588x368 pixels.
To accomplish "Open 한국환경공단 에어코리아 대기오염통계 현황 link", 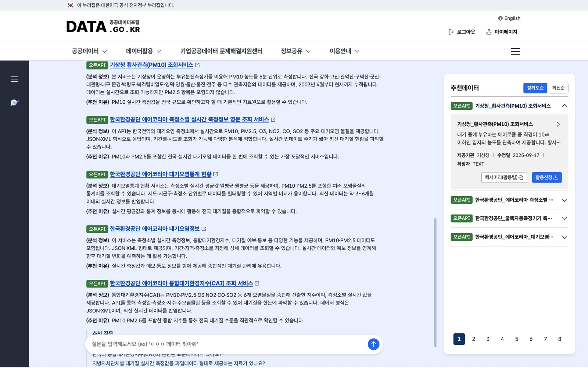I will point(161,174).
